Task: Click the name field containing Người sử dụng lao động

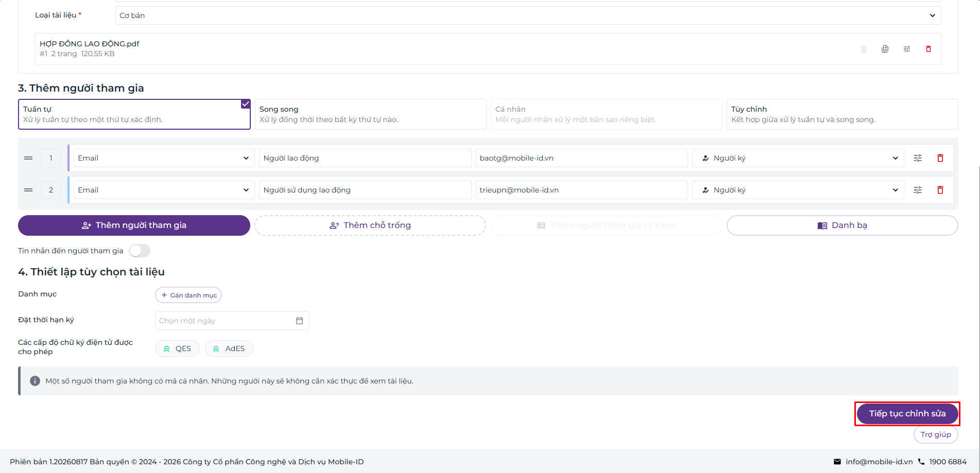Action: (365, 190)
